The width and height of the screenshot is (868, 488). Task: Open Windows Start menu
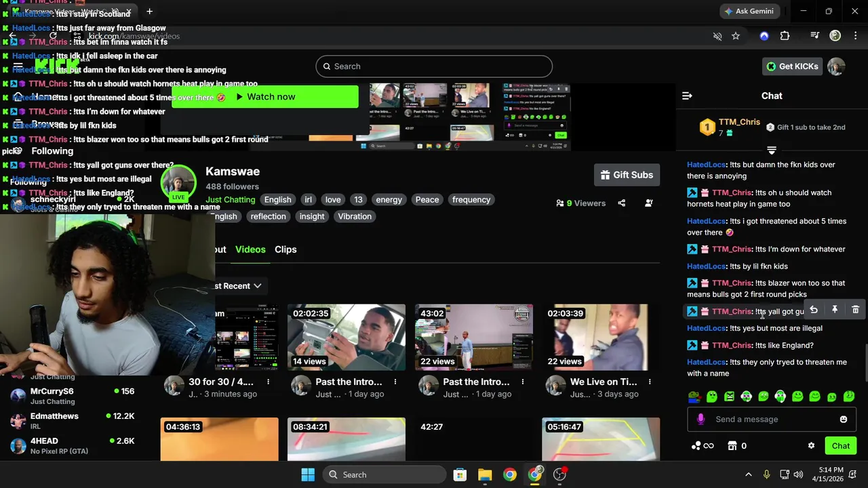tap(308, 474)
